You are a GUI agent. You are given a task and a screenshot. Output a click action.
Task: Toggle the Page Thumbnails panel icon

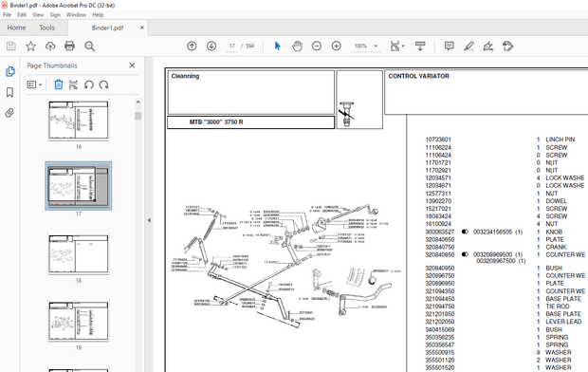pos(10,72)
